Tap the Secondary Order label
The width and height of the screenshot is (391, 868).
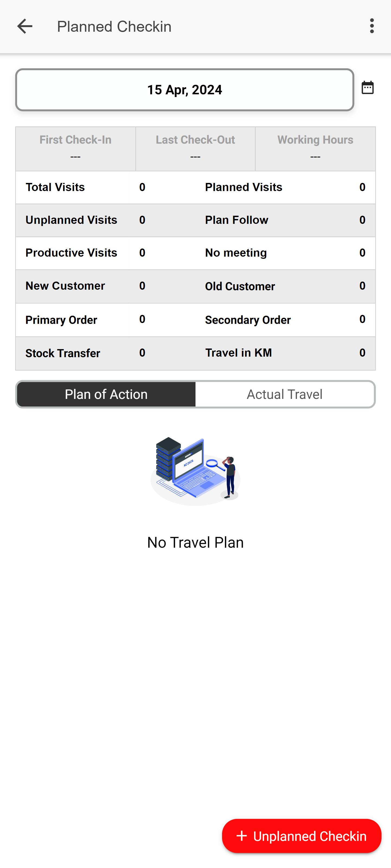(x=248, y=320)
